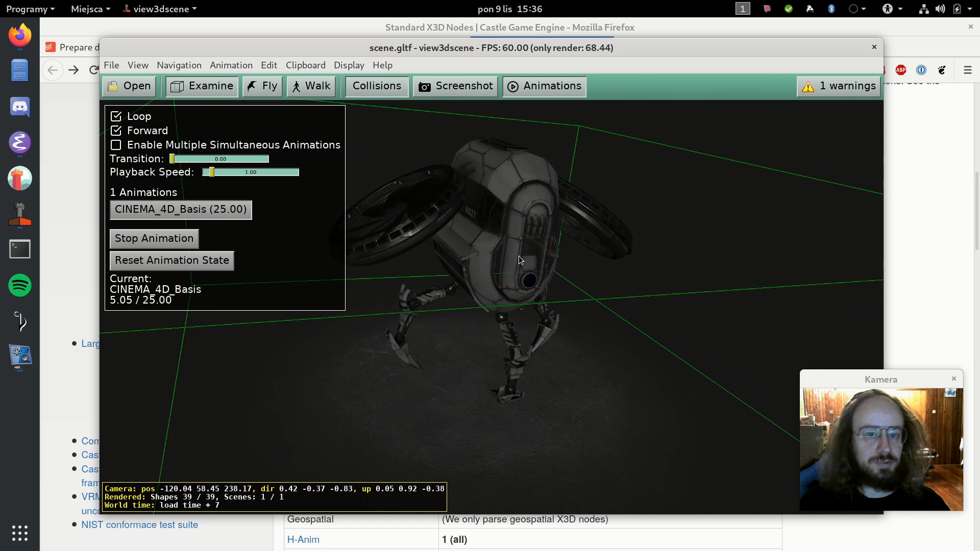
Task: Expand the Programy menu
Action: click(27, 9)
